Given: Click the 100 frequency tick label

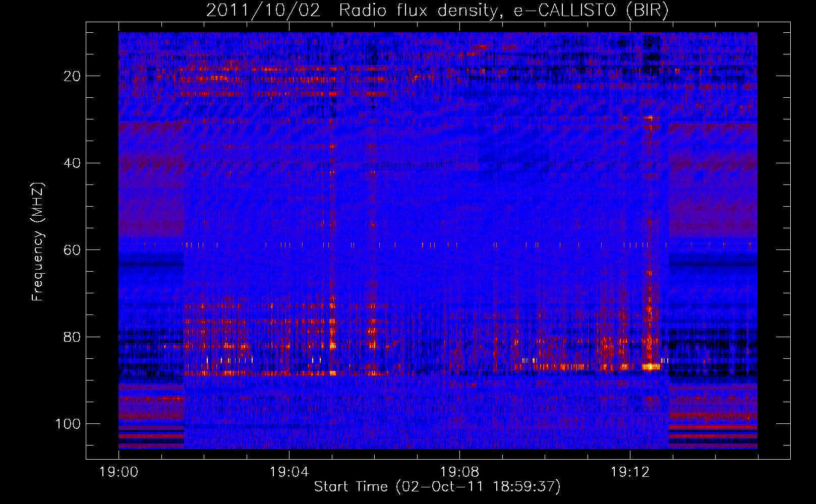Looking at the screenshot, I should click(68, 424).
